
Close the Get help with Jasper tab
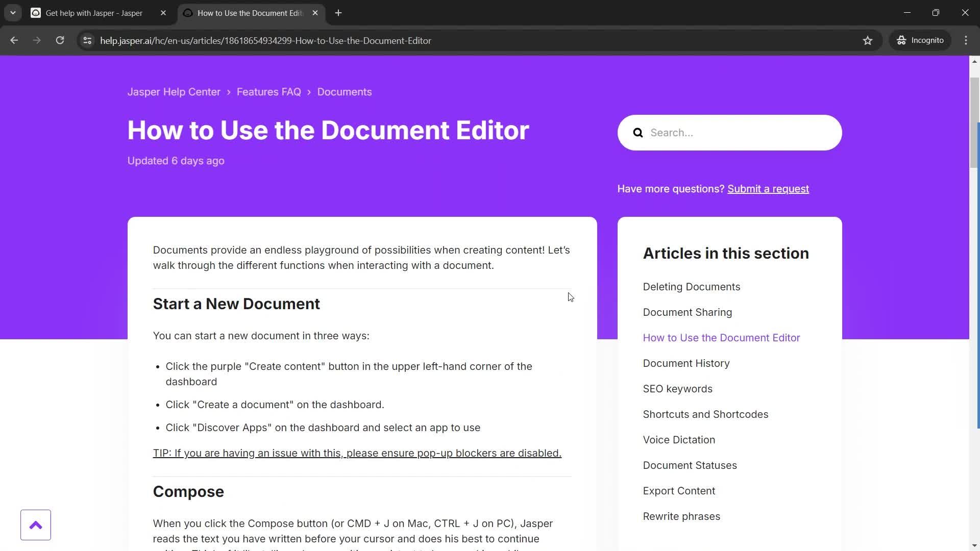[x=163, y=13]
